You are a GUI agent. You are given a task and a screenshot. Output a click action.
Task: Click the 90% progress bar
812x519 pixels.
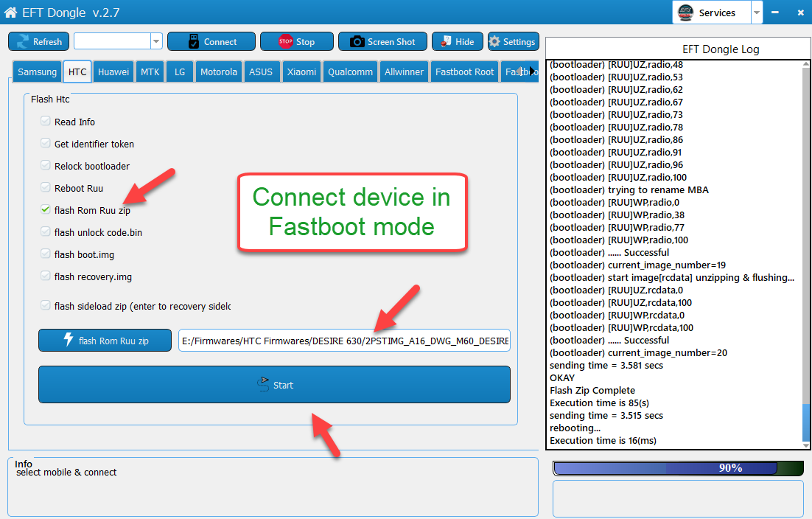coord(678,468)
